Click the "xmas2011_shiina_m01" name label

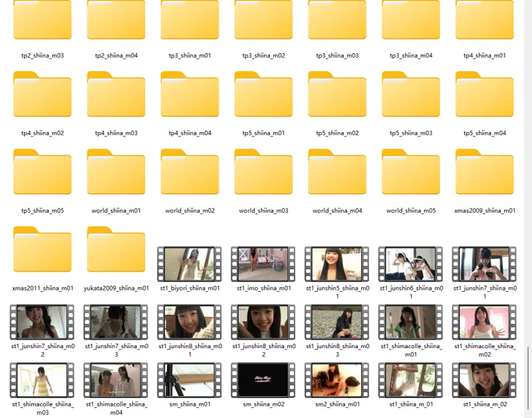pos(43,288)
